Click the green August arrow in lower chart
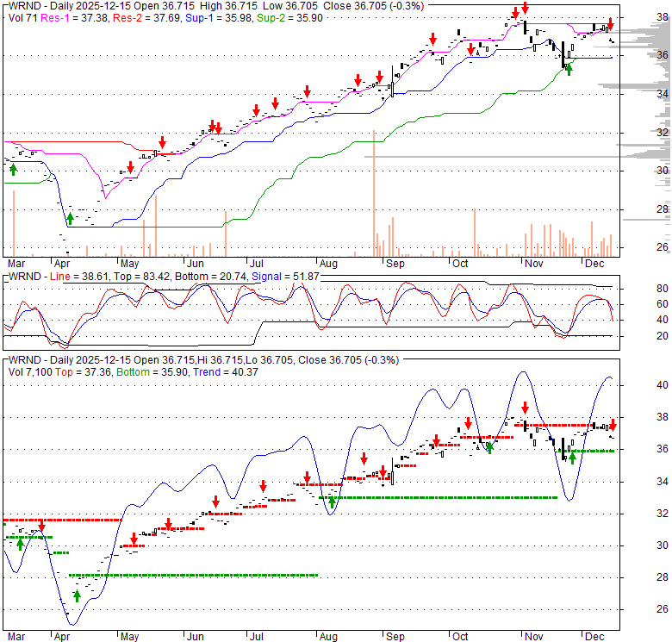This screenshot has width=672, height=642. pos(332,502)
